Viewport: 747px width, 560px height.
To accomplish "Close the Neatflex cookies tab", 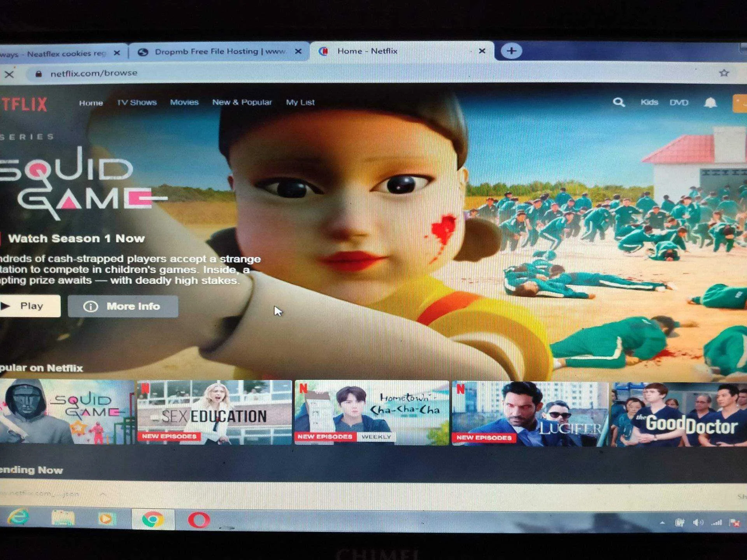I will coord(117,53).
